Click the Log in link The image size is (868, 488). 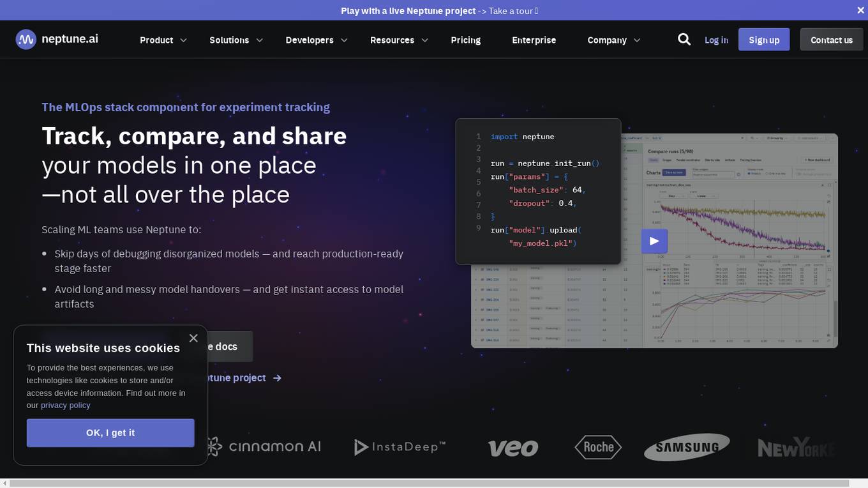pyautogui.click(x=716, y=40)
